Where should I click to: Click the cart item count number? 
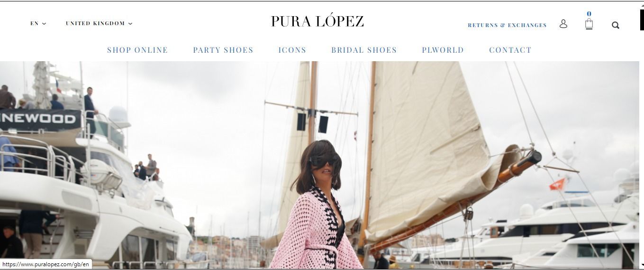click(589, 14)
